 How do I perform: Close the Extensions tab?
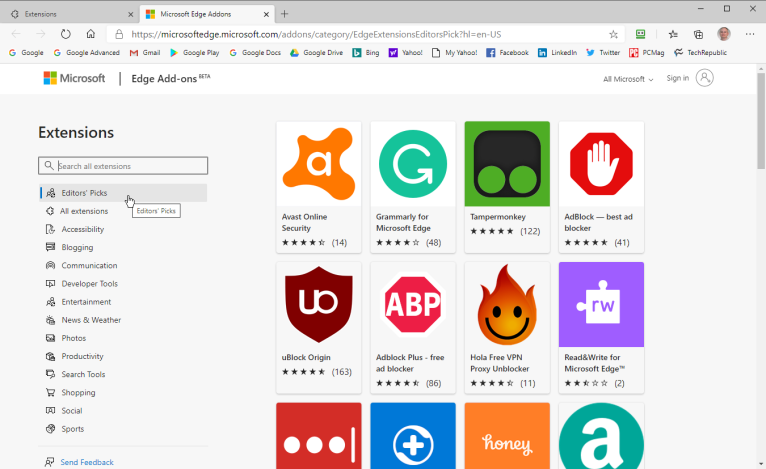click(x=130, y=14)
